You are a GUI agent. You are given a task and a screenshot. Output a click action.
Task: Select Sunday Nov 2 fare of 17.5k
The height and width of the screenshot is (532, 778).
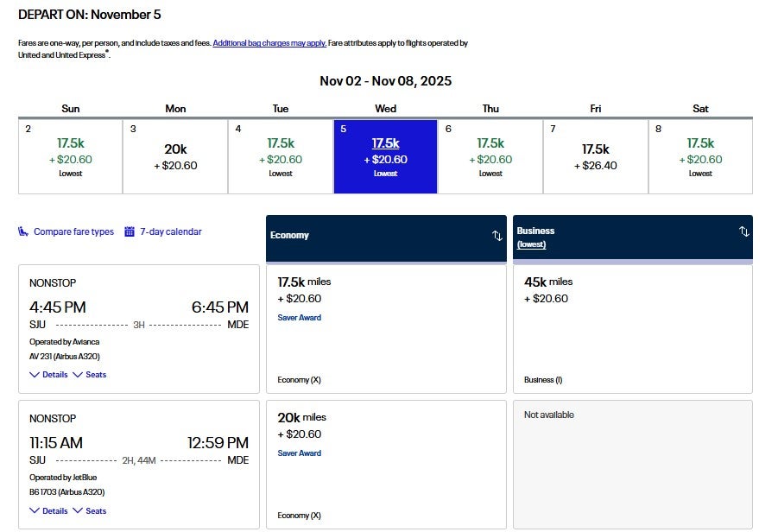[71, 156]
